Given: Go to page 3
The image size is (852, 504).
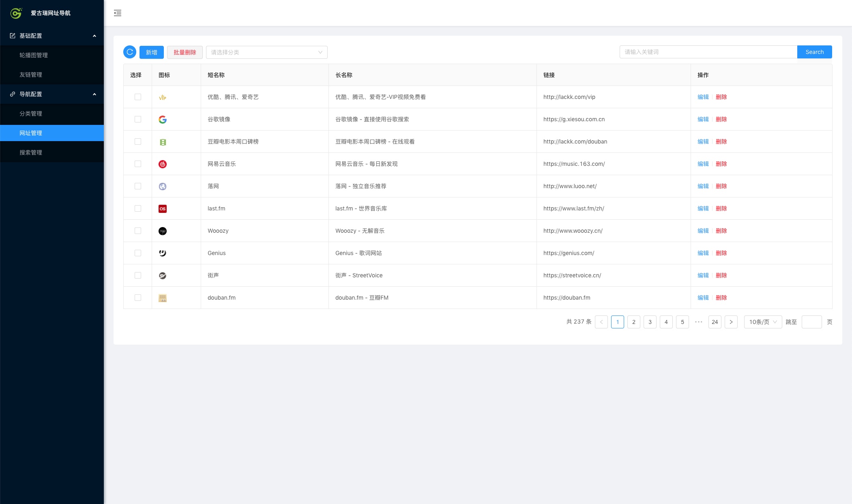Looking at the screenshot, I should 650,322.
